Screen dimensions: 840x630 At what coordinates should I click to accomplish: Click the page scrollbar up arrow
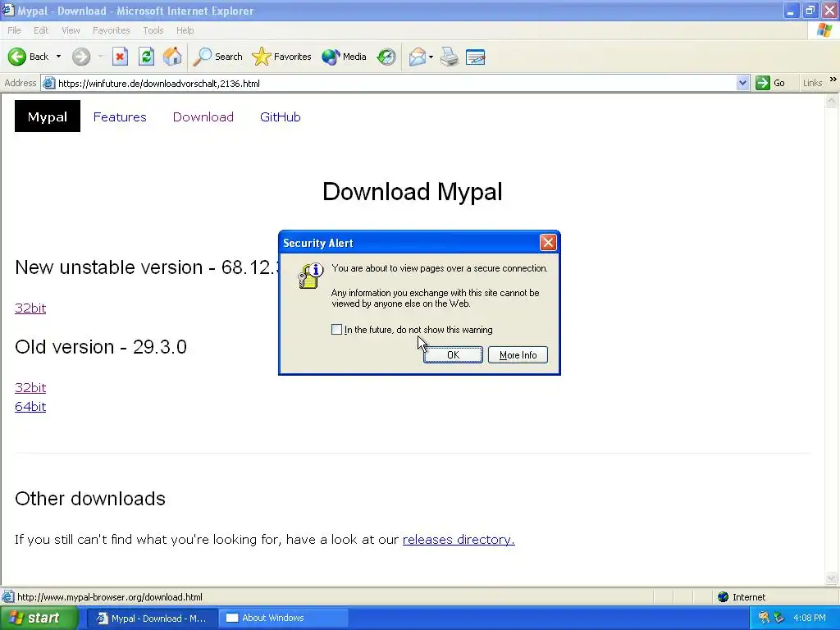pos(832,101)
